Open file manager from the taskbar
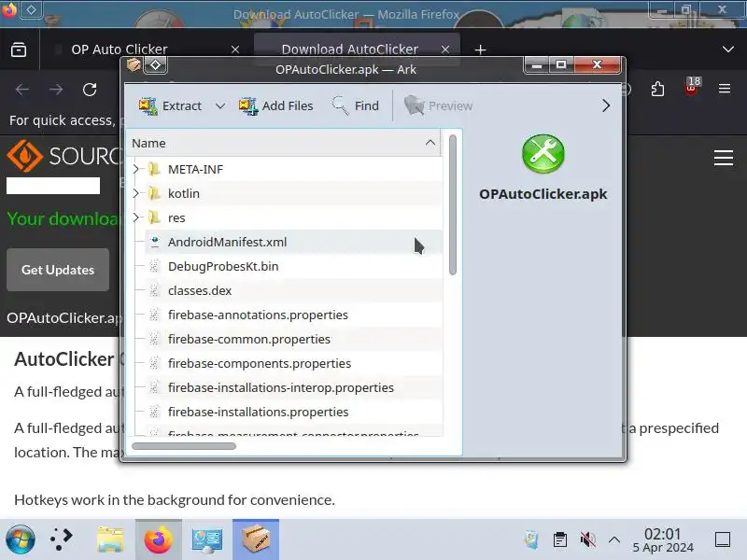This screenshot has height=560, width=747. [x=110, y=540]
